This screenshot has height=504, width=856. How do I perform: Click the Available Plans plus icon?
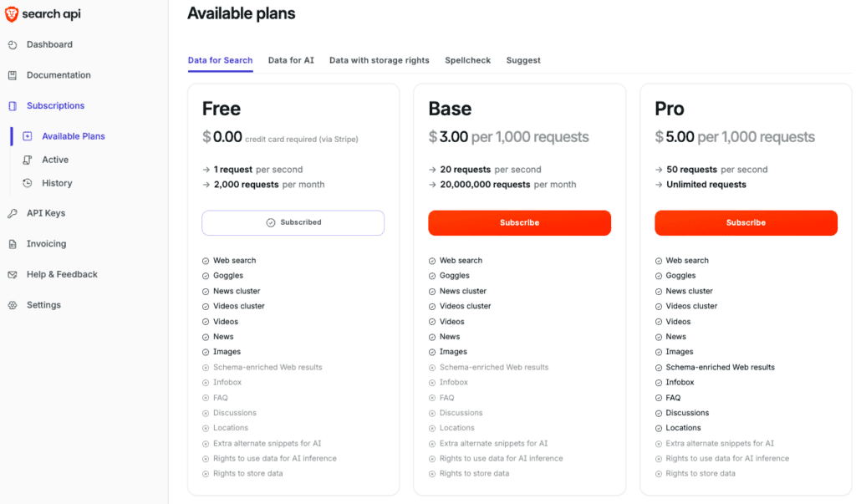[28, 136]
